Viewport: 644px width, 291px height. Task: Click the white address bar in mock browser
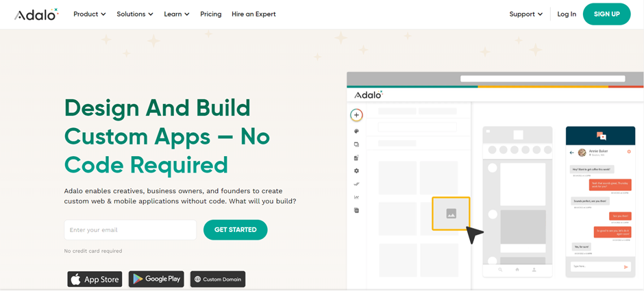543,78
